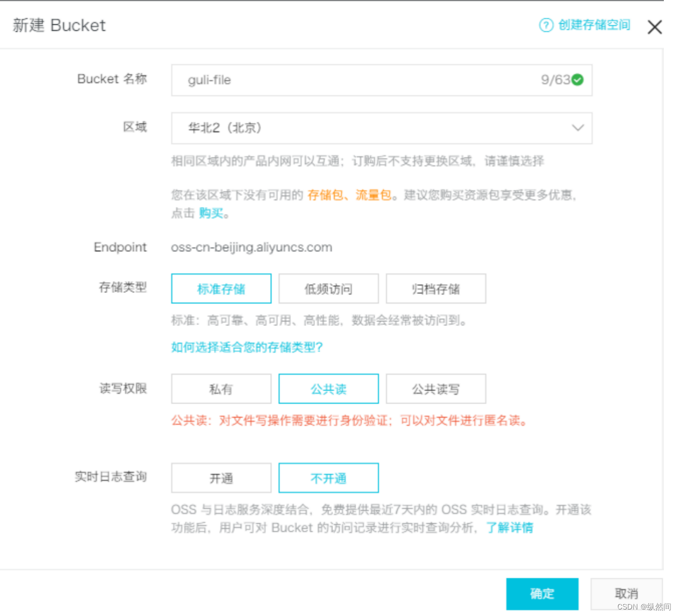Click the 读写权限 label
Screen dimensions: 679x616
click(123, 389)
